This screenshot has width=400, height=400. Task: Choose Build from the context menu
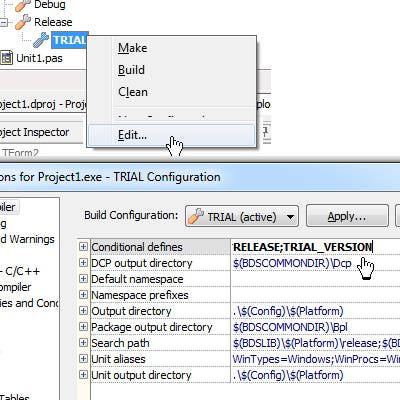click(x=172, y=70)
